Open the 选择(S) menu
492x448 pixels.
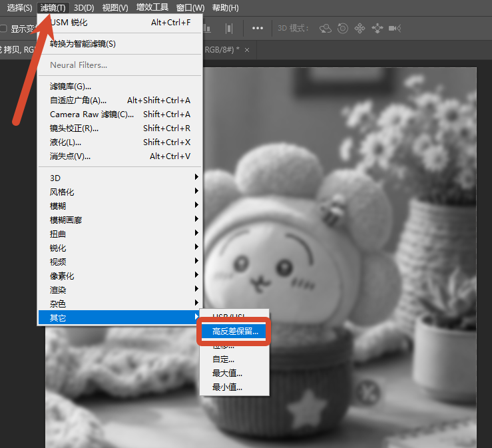click(19, 7)
